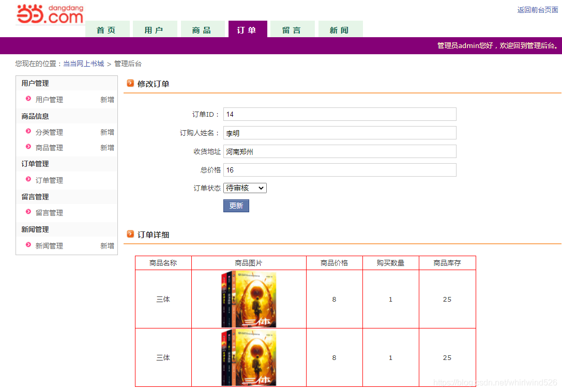Open the 首页 tab
Screen dimensions: 562x392
pyautogui.click(x=107, y=29)
